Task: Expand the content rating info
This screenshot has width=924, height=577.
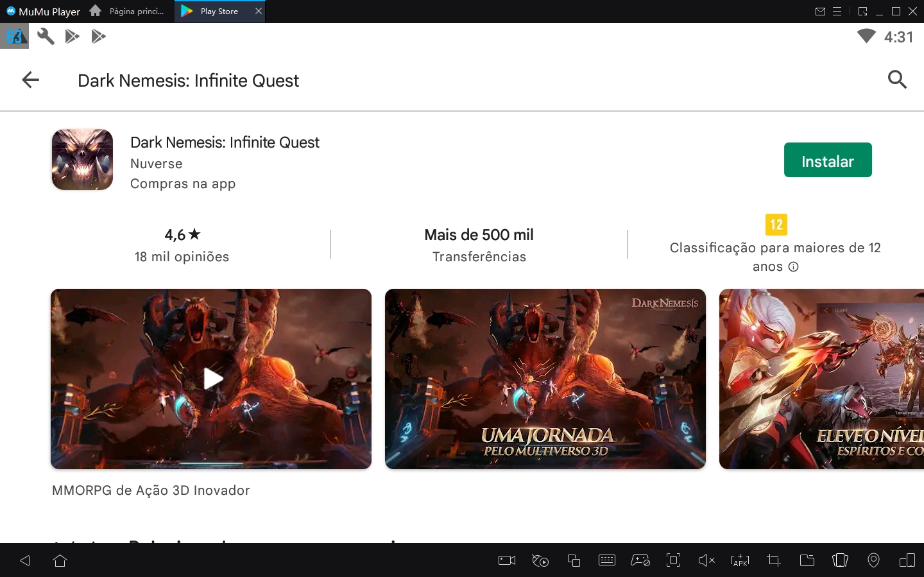Action: point(794,266)
